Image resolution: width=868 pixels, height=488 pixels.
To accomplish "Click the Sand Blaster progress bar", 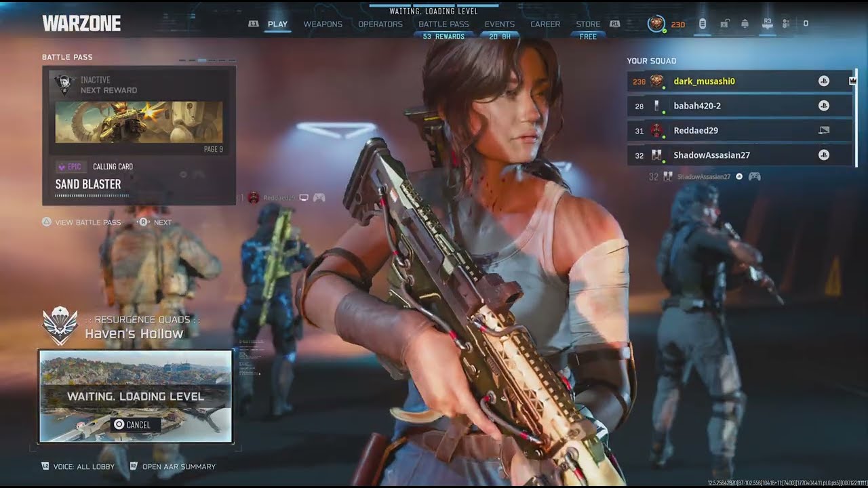I will click(x=92, y=195).
